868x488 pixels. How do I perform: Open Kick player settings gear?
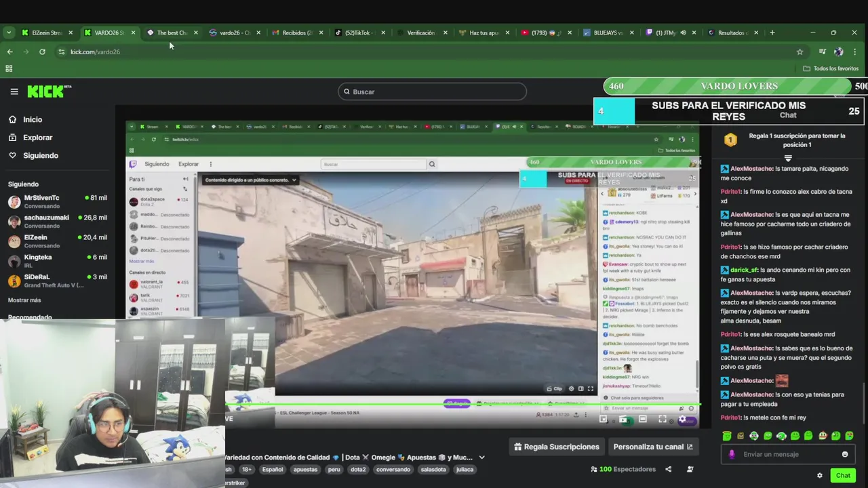pos(682,420)
